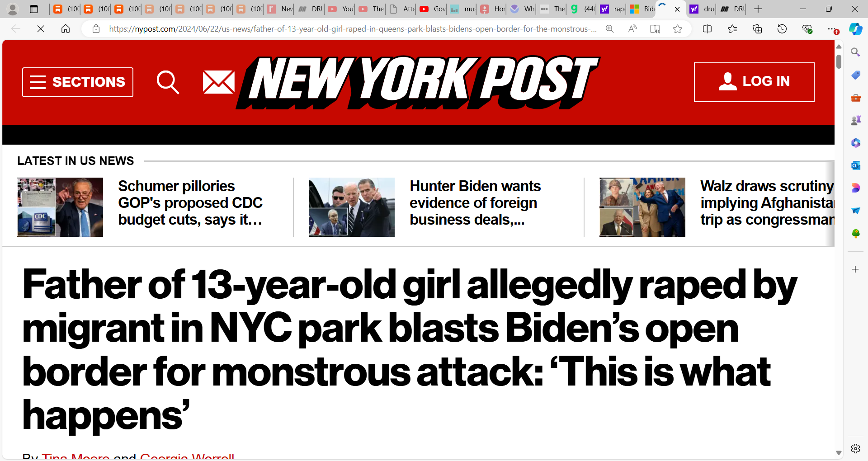868x461 pixels.
Task: Open the New York Post search icon
Action: pos(168,82)
